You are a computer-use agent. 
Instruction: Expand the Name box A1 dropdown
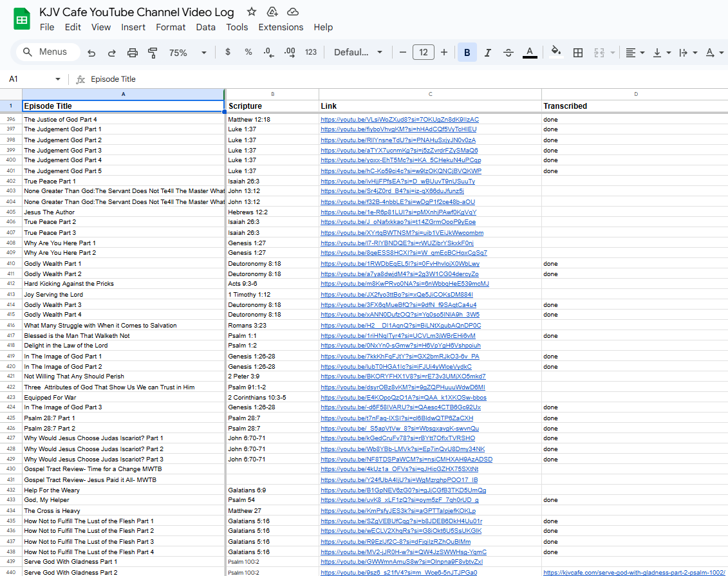(57, 79)
